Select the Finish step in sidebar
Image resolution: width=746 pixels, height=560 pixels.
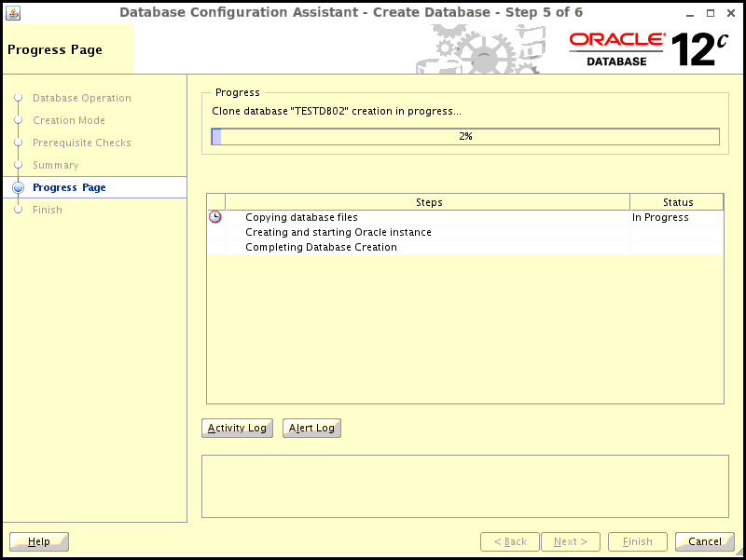48,210
